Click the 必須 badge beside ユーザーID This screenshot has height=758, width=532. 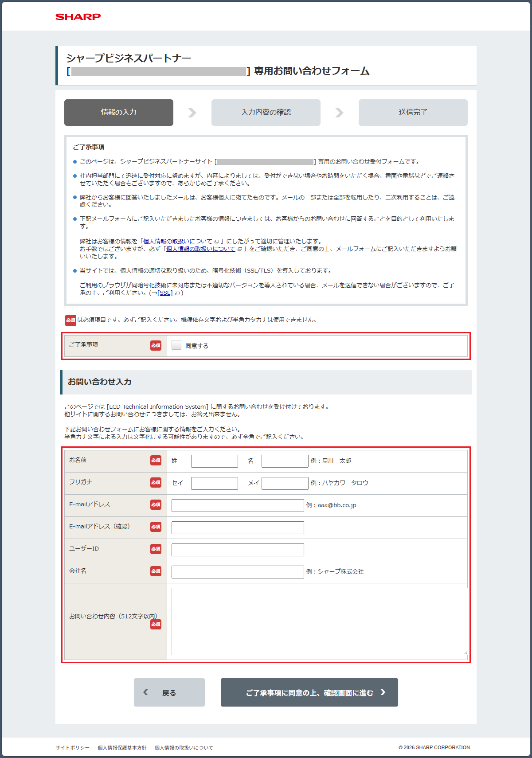(156, 549)
